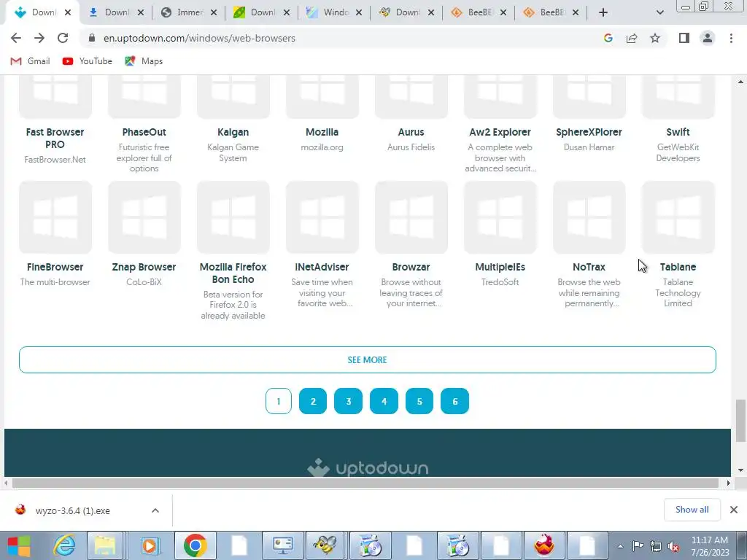Open the downloaded wyzo-3.6.4 (1).exe file
747x560 pixels.
click(x=72, y=510)
